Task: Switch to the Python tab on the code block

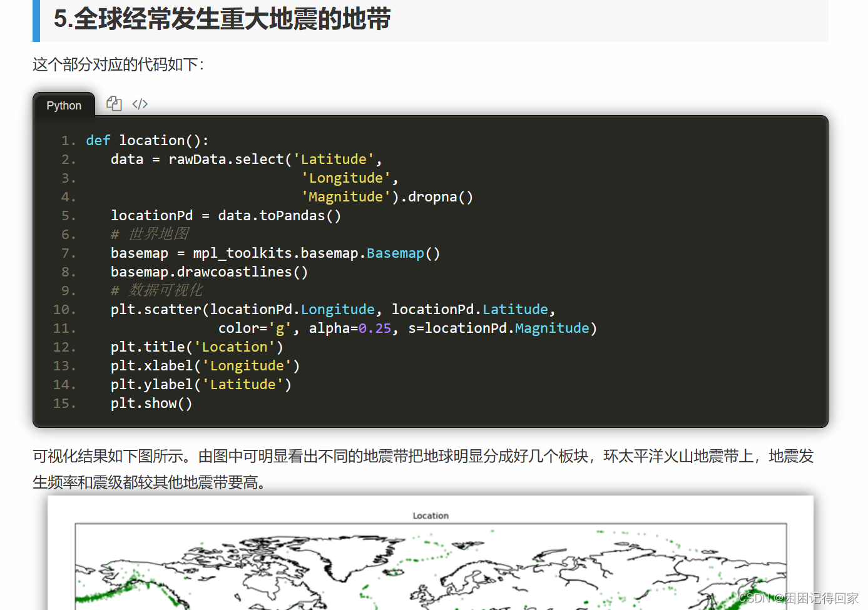Action: click(63, 105)
